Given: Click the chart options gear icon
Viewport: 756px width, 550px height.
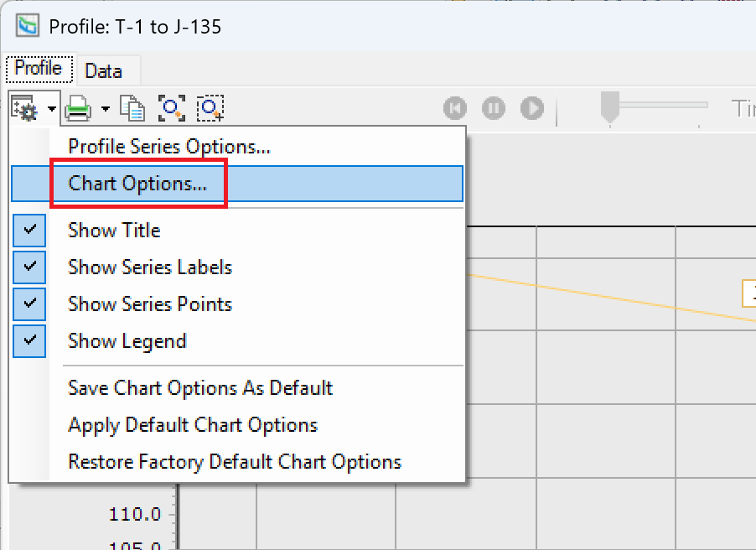Looking at the screenshot, I should click(23, 108).
